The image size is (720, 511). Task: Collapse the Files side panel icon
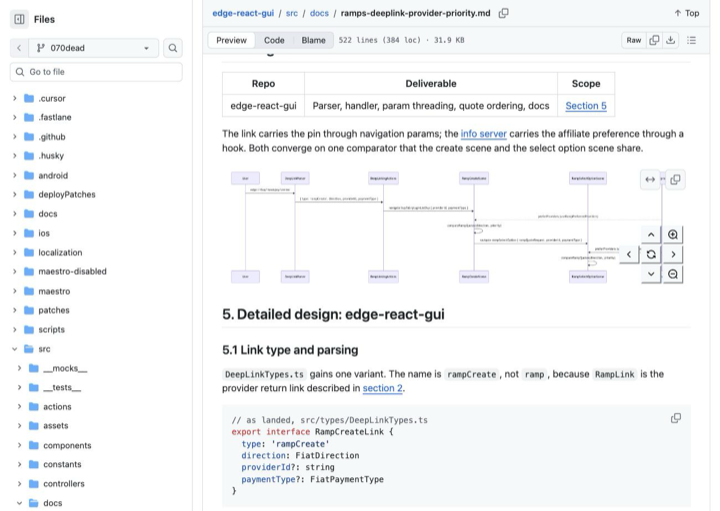pyautogui.click(x=19, y=19)
